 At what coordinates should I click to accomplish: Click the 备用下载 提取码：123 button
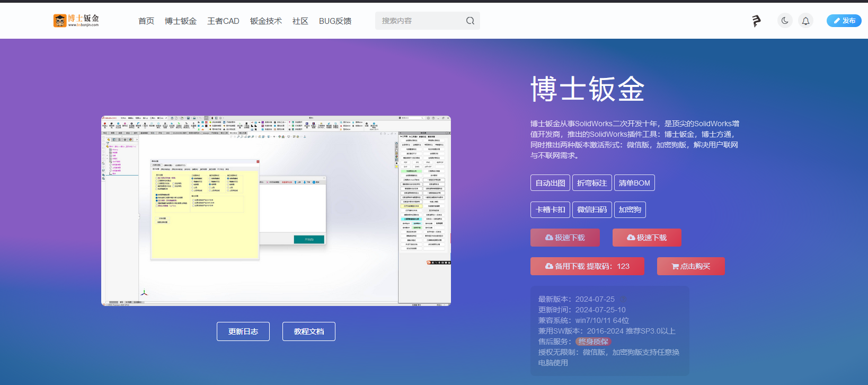587,266
